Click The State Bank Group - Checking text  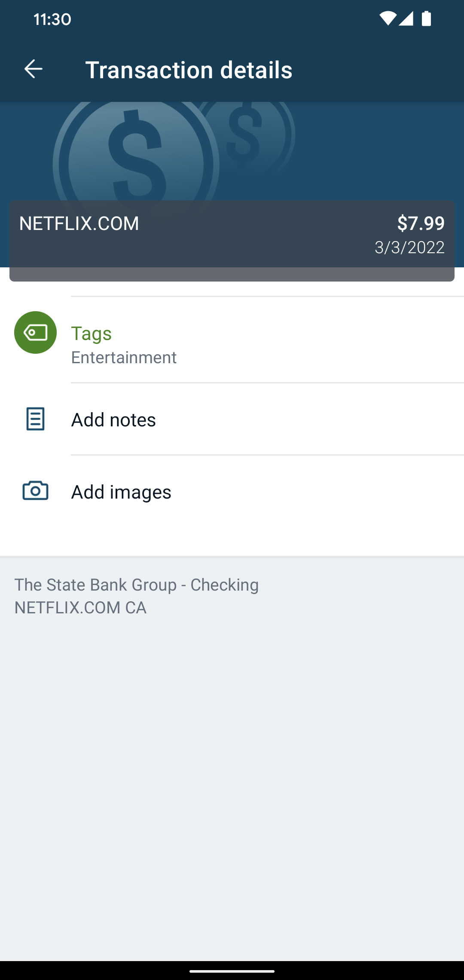pos(137,585)
